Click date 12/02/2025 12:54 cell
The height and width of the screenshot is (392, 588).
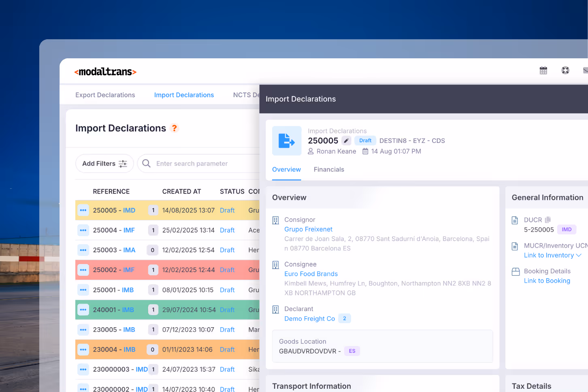pyautogui.click(x=188, y=250)
